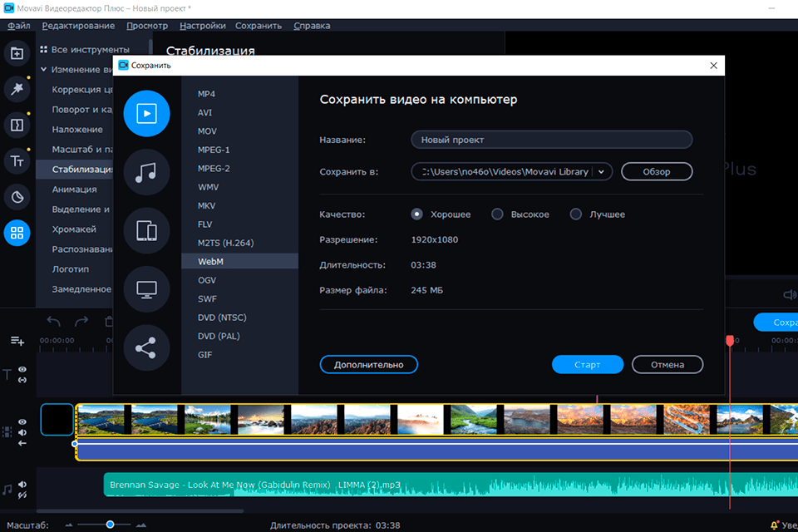Select the TV export category icon

click(147, 289)
